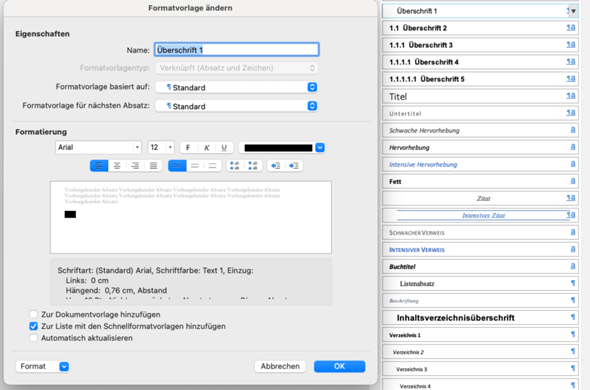Increase indent
This screenshot has height=390, width=590.
(293, 166)
